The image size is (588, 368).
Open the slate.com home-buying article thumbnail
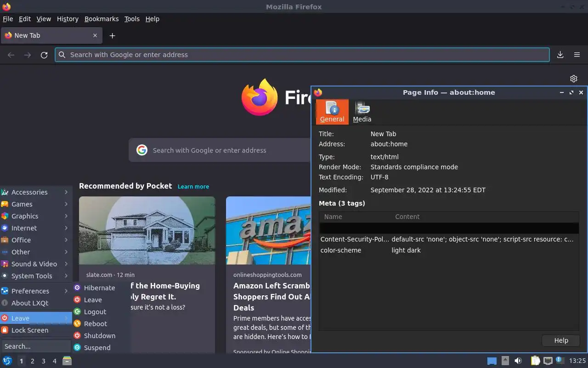pyautogui.click(x=147, y=230)
